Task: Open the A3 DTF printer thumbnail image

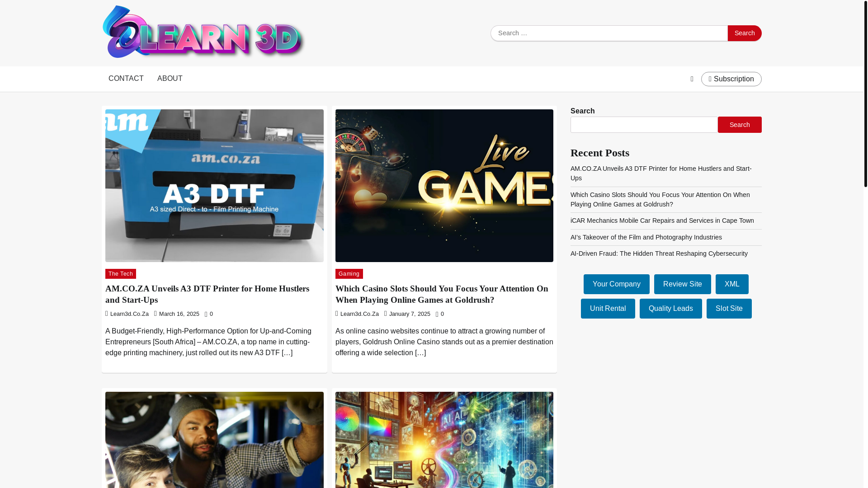Action: pyautogui.click(x=214, y=186)
